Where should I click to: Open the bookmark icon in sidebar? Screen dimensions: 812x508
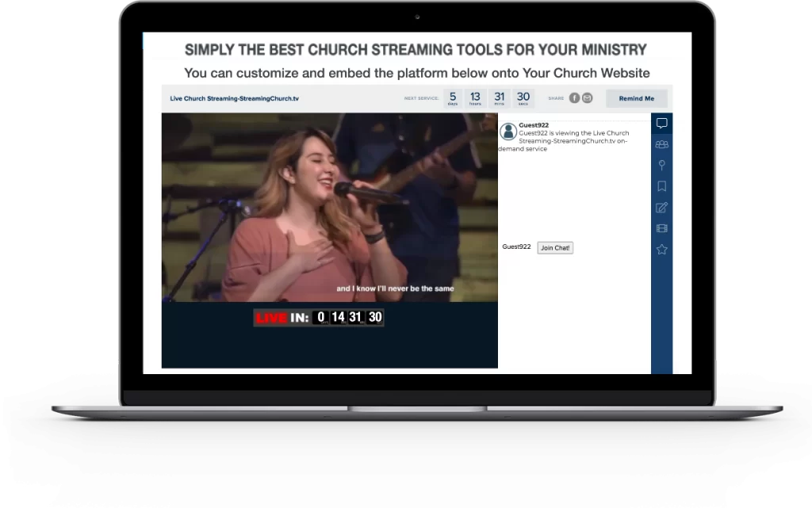pos(661,186)
